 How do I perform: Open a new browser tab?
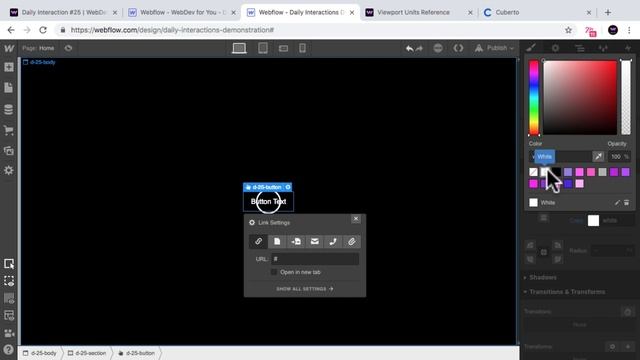608,13
